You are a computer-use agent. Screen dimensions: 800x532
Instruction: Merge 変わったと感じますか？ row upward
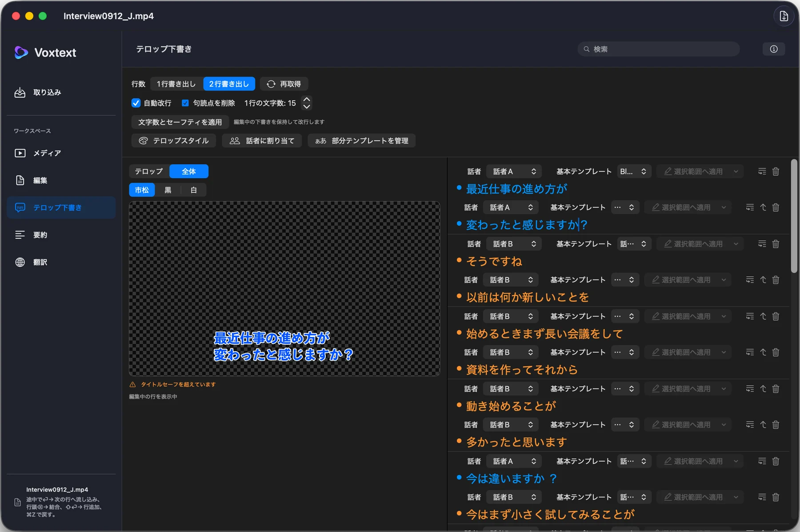763,207
